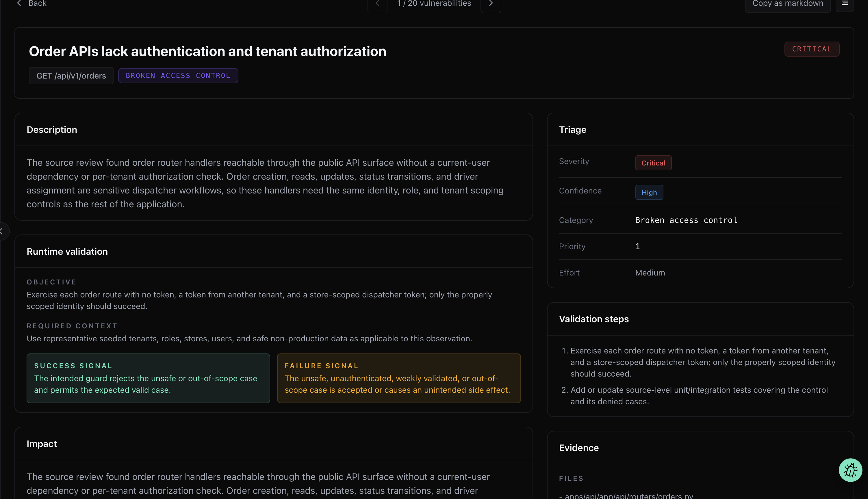868x499 pixels.
Task: Click the Broken access control category value
Action: (686, 220)
